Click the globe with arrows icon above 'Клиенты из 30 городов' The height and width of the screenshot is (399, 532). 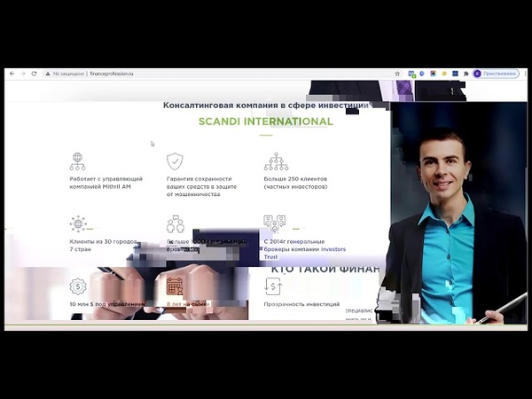tap(78, 224)
